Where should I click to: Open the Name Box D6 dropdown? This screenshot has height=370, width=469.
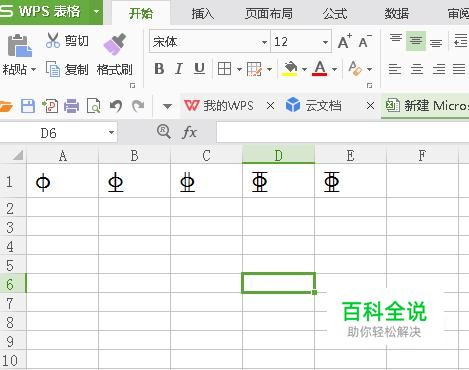(x=111, y=132)
